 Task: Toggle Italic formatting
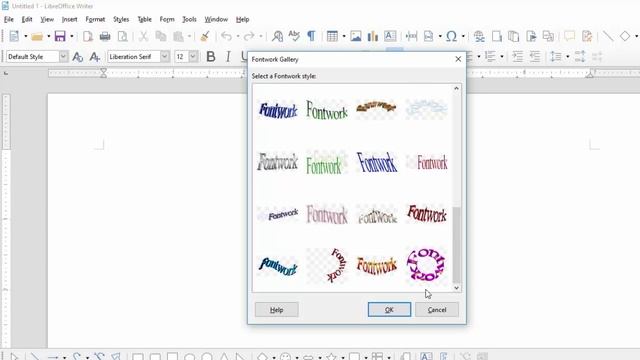[228, 57]
